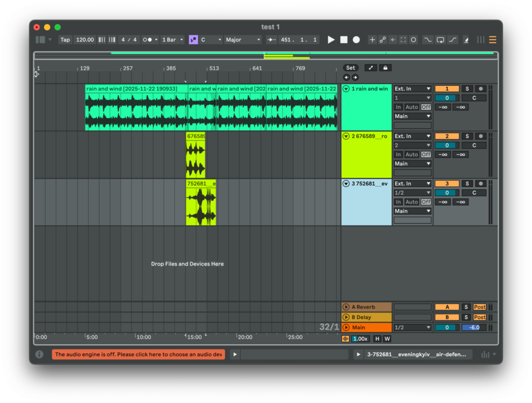
Task: Open the Major scale type dropdown
Action: (x=243, y=40)
